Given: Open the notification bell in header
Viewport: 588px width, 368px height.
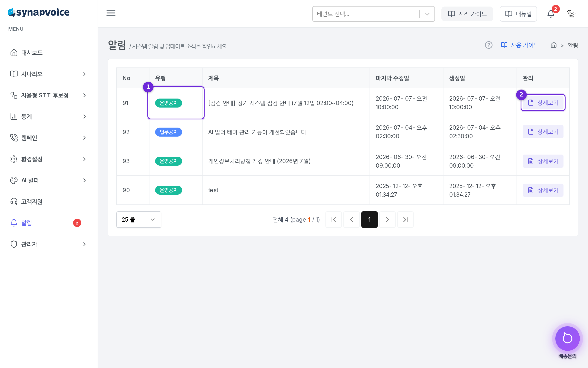Looking at the screenshot, I should [551, 14].
